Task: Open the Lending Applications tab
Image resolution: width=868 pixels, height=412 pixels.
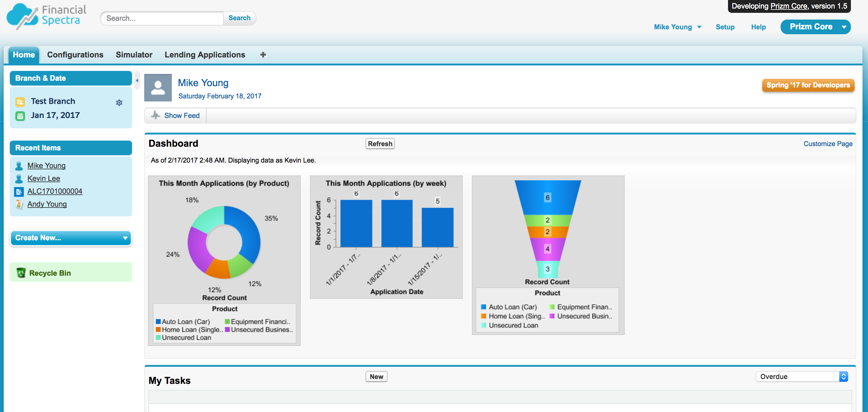Action: tap(205, 55)
